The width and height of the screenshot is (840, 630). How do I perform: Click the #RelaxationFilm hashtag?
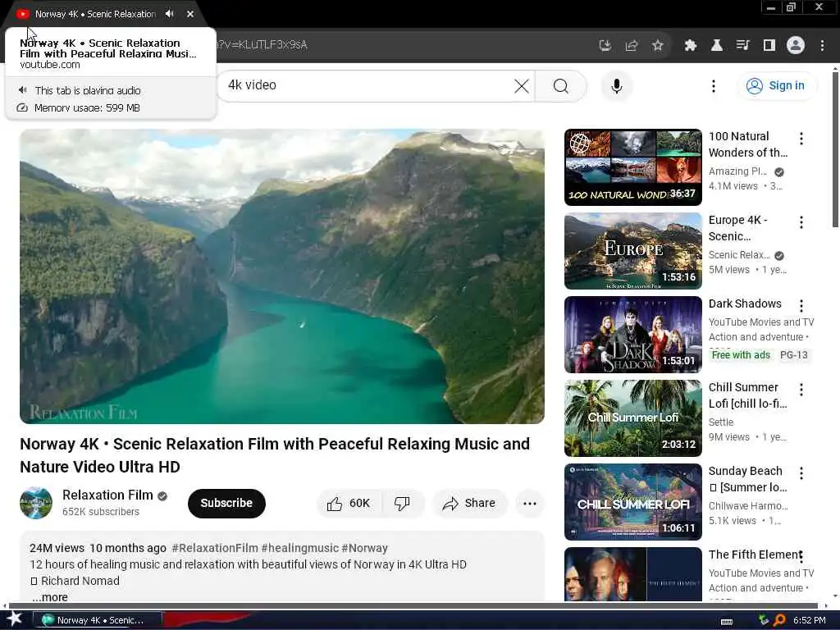(215, 548)
